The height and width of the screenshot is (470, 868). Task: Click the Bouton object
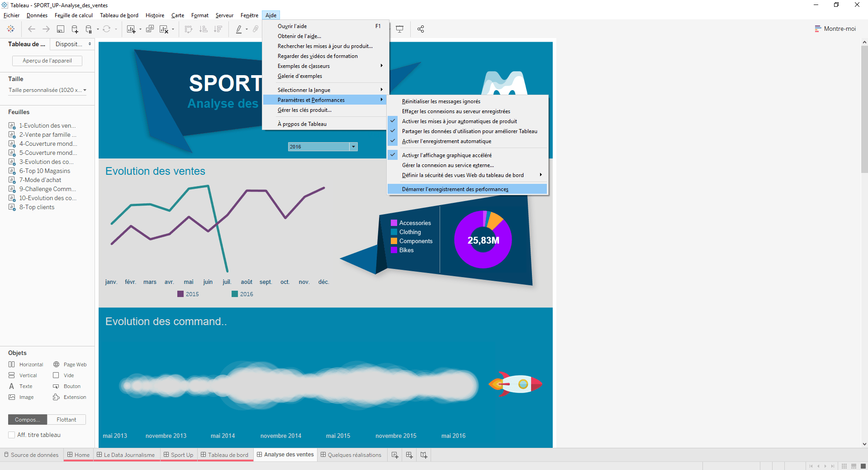67,386
